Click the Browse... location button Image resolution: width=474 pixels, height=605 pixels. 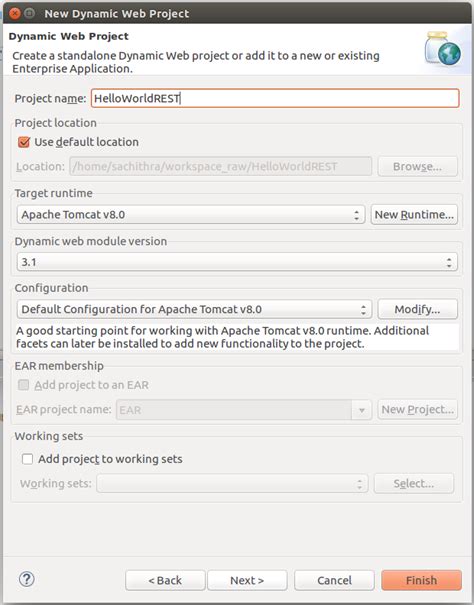pos(418,166)
